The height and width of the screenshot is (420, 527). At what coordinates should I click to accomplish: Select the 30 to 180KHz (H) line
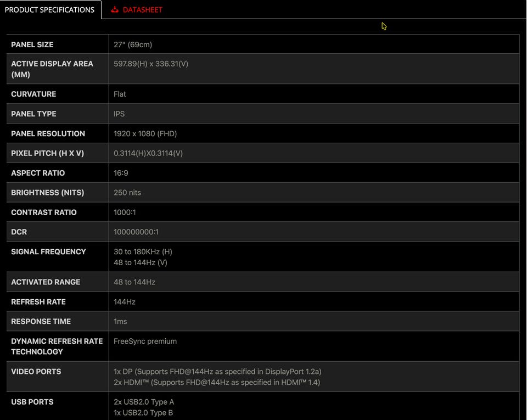coord(143,251)
